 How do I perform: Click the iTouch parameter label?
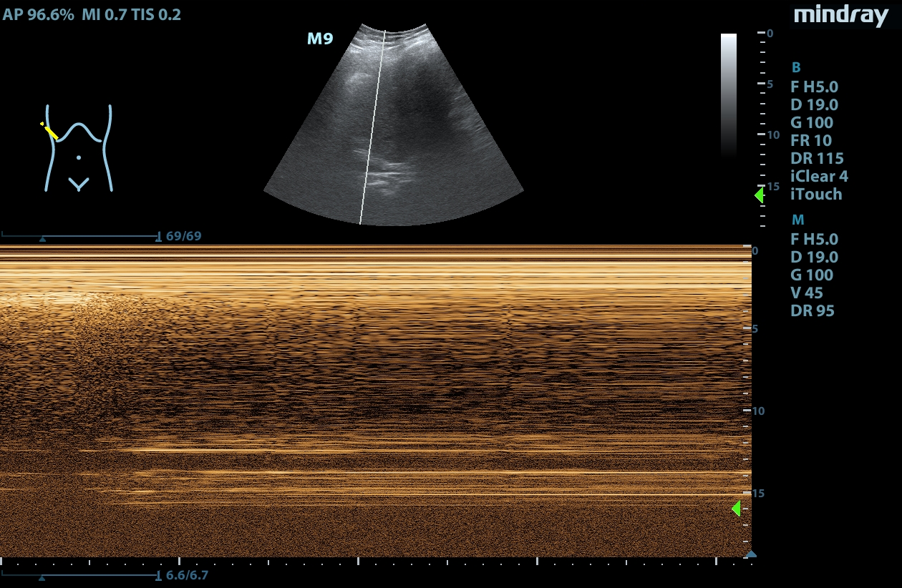coord(816,194)
